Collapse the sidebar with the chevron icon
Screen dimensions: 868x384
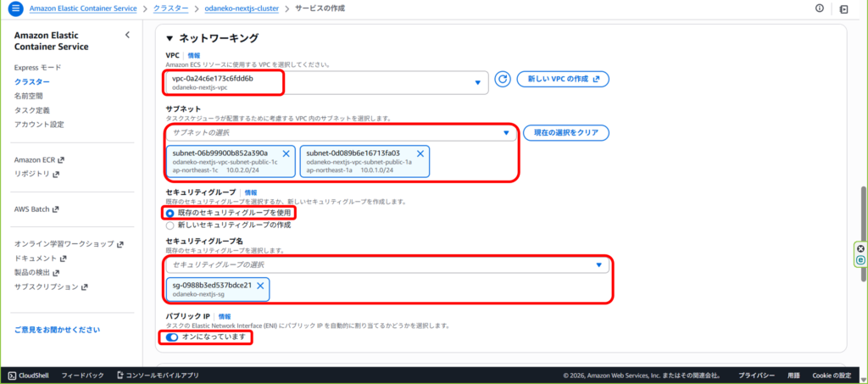tap(127, 35)
